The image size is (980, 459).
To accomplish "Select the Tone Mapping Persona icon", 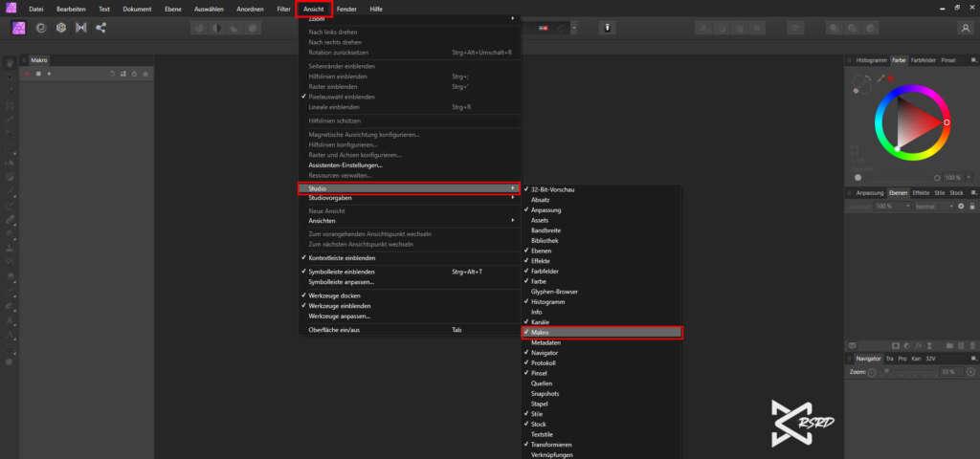I will pyautogui.click(x=80, y=28).
